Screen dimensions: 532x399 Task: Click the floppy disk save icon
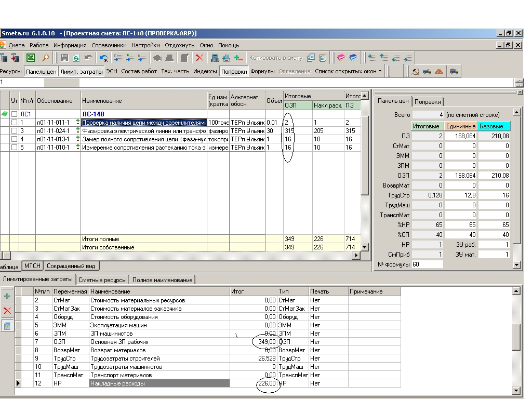(x=64, y=58)
